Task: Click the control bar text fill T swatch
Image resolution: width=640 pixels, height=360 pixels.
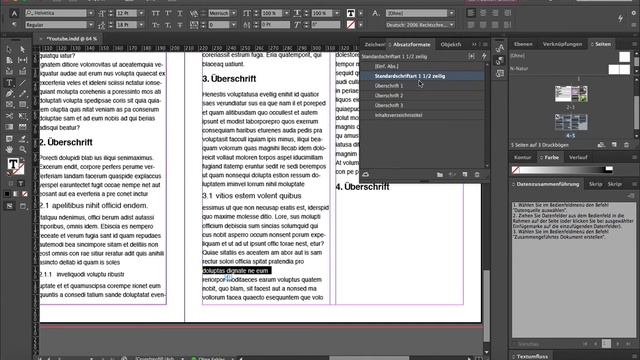Action: tap(351, 13)
